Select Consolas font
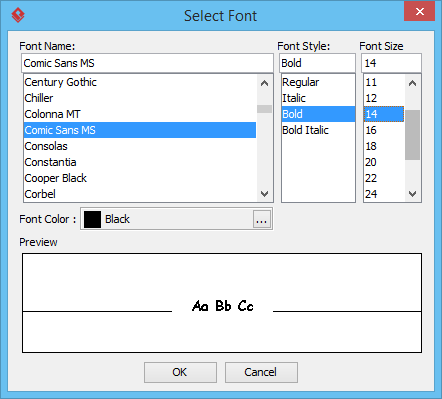The height and width of the screenshot is (399, 442). (140, 146)
